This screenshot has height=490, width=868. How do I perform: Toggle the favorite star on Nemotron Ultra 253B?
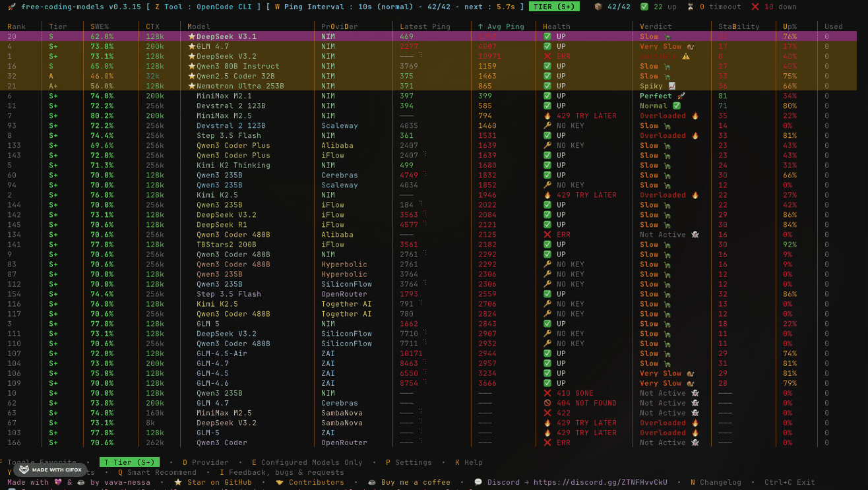(x=192, y=86)
